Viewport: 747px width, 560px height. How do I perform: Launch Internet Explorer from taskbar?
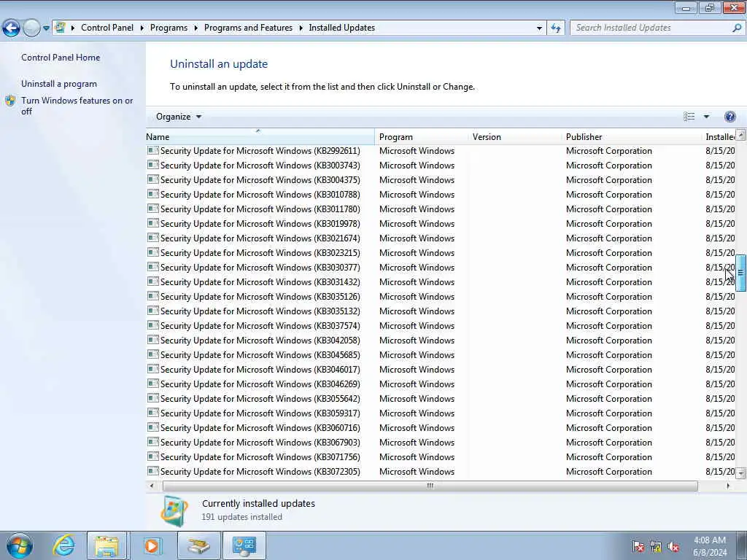(x=63, y=545)
